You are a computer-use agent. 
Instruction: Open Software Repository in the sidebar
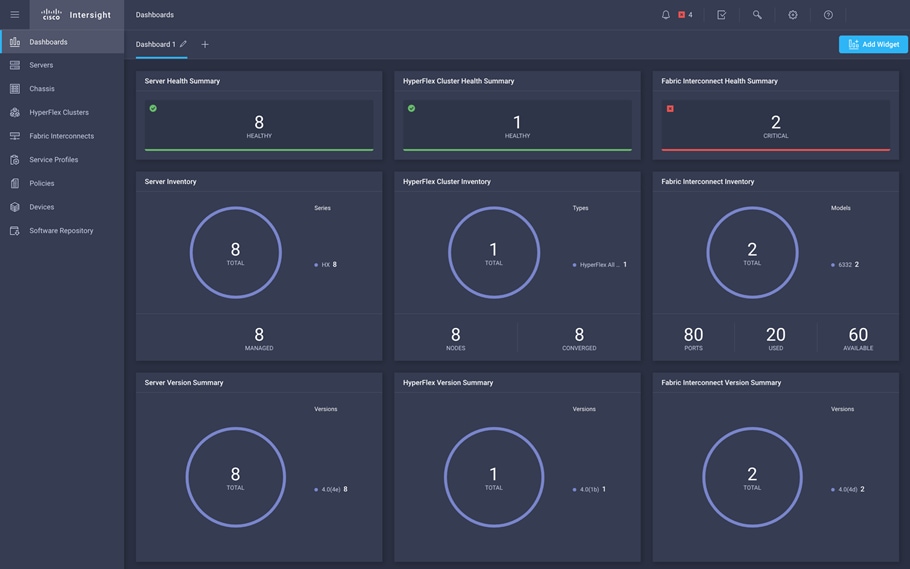point(62,231)
